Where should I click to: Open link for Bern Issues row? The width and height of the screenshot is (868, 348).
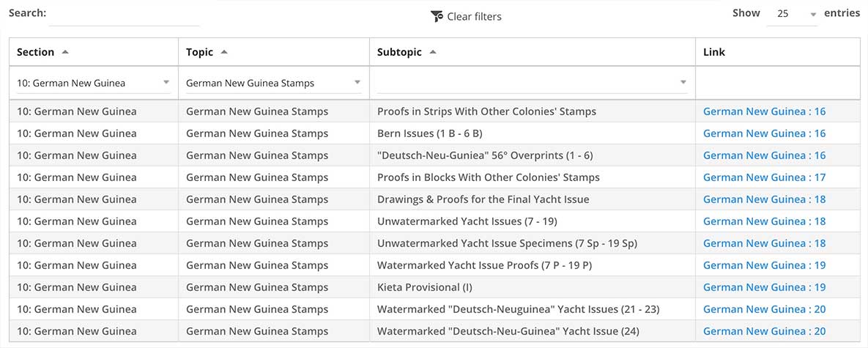point(764,133)
